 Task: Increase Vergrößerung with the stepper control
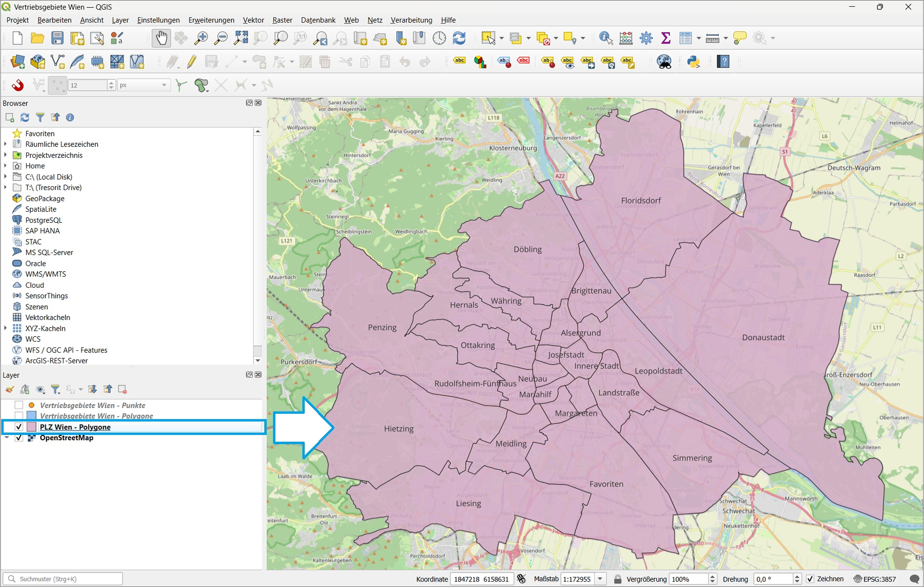tap(712, 576)
